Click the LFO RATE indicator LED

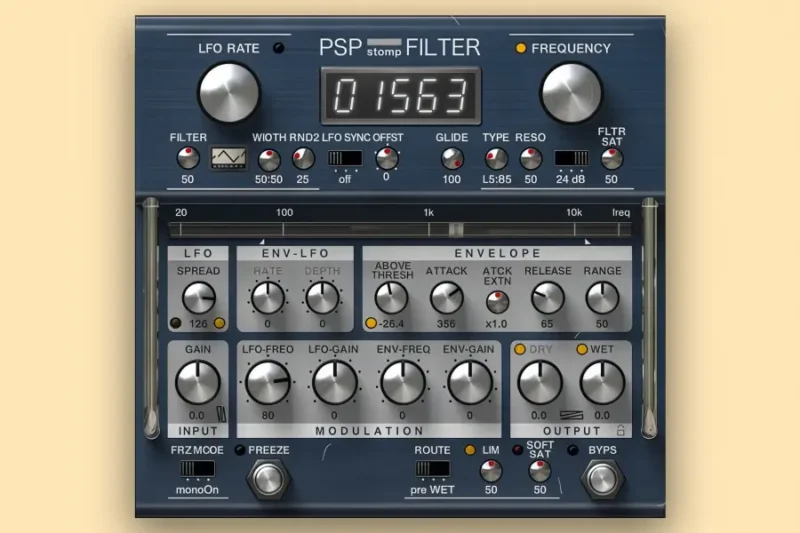pyautogui.click(x=279, y=48)
